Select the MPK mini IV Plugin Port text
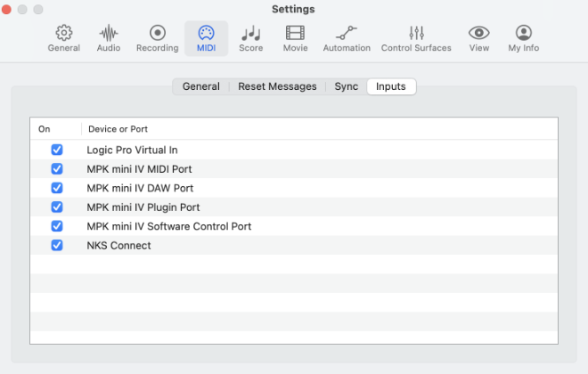588x374 pixels. (143, 207)
